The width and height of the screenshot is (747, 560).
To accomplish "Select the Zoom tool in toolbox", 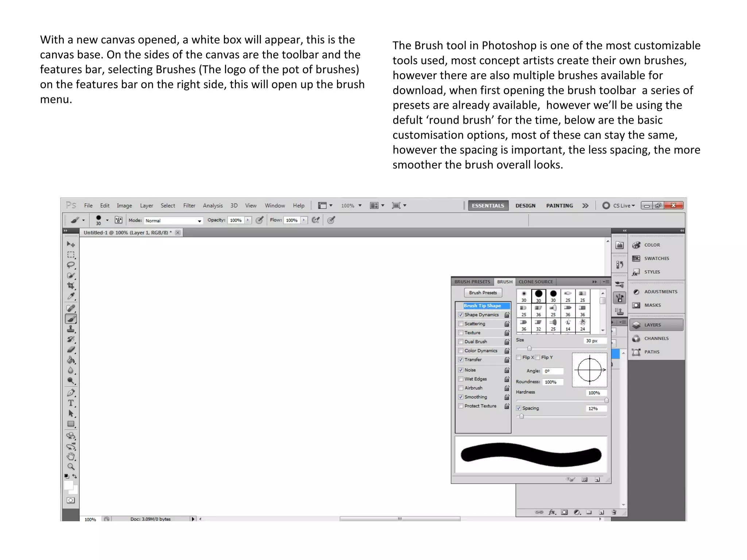I will tap(71, 467).
